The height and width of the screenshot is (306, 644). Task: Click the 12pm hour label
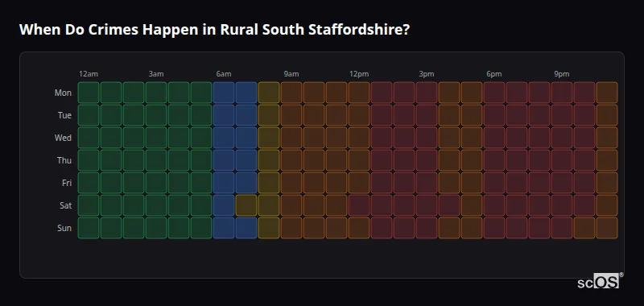coord(359,74)
